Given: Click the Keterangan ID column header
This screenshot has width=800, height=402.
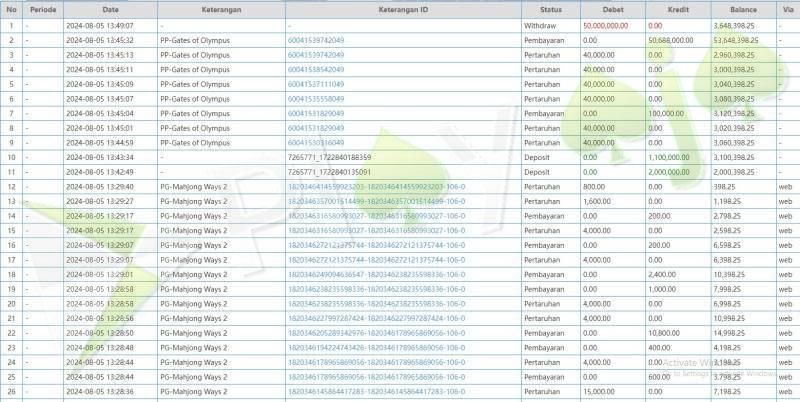Looking at the screenshot, I should 403,9.
